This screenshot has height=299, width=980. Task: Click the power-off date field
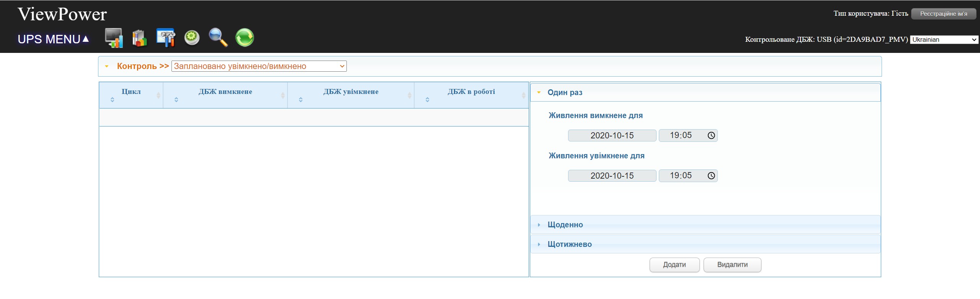click(x=612, y=136)
